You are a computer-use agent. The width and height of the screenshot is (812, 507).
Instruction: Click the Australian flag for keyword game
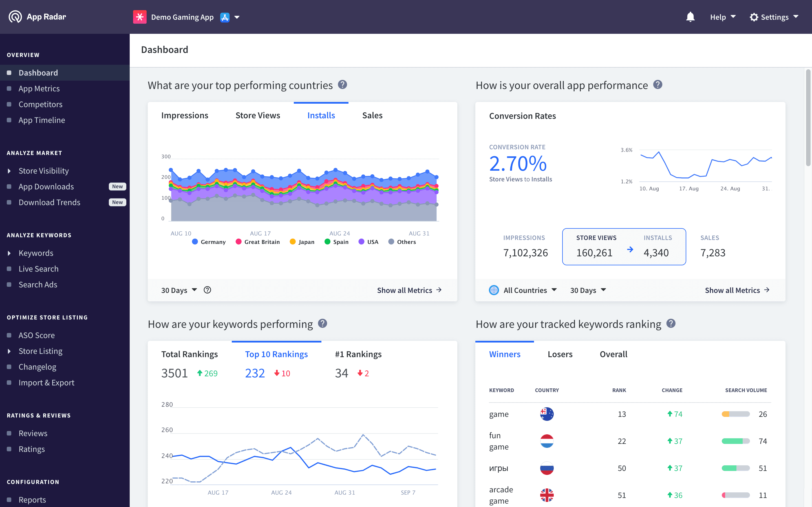click(547, 414)
